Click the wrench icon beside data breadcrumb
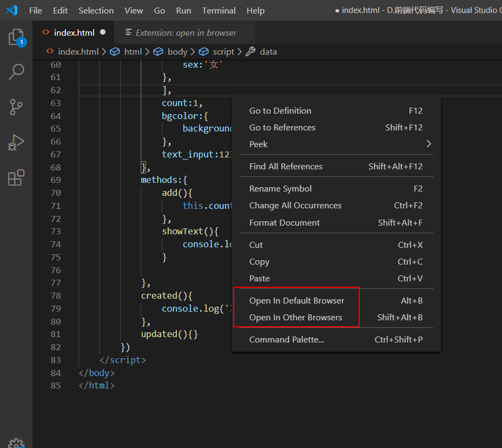The image size is (502, 448). (249, 51)
